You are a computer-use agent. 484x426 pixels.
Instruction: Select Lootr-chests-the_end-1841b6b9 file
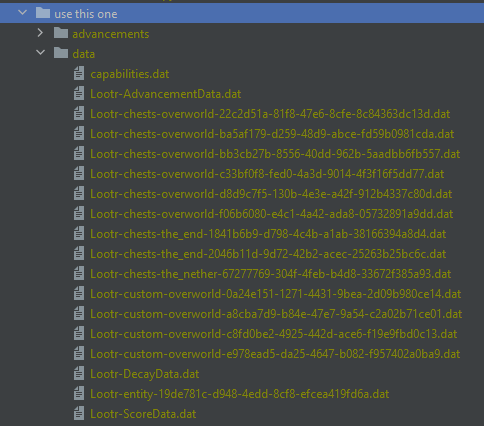click(268, 234)
